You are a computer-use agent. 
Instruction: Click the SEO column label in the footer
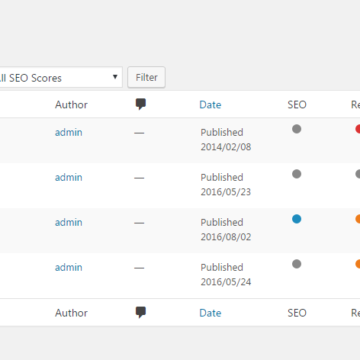tap(297, 313)
